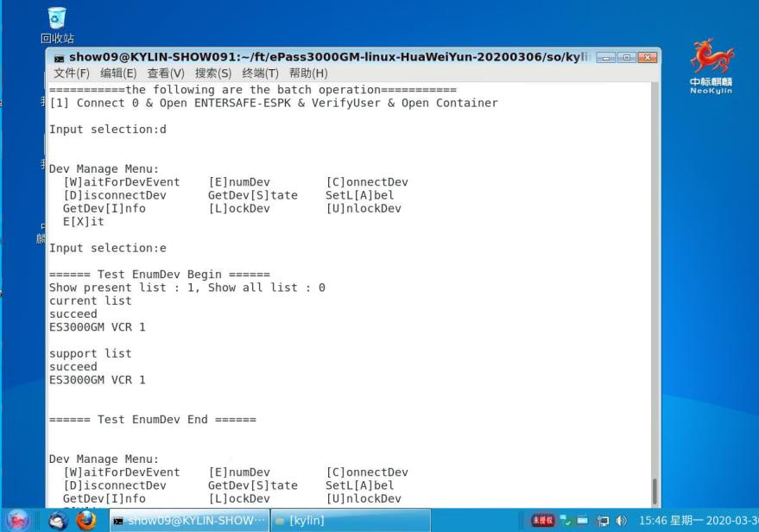Click the second 'Dev Manage Menu:' heading
The image size is (759, 532).
(x=104, y=459)
